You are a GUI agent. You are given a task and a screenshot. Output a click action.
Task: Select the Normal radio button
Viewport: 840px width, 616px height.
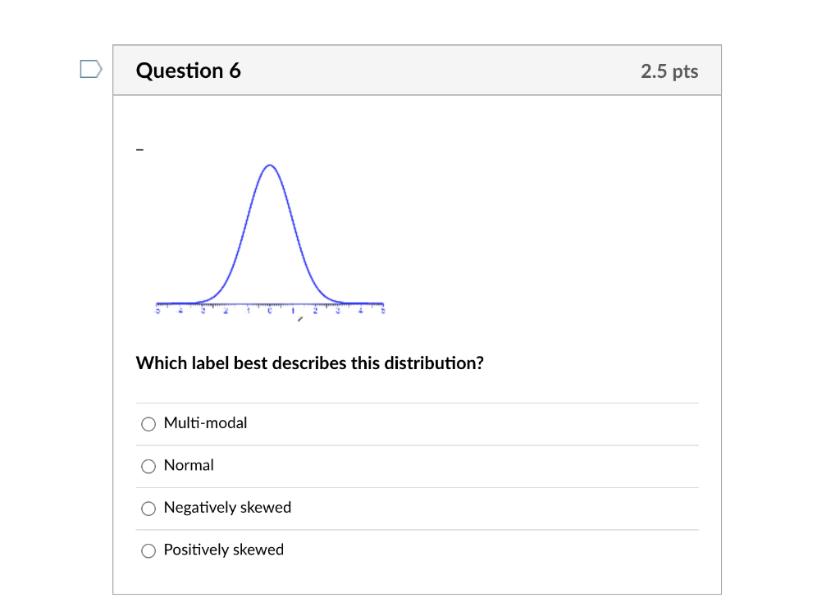pos(148,466)
